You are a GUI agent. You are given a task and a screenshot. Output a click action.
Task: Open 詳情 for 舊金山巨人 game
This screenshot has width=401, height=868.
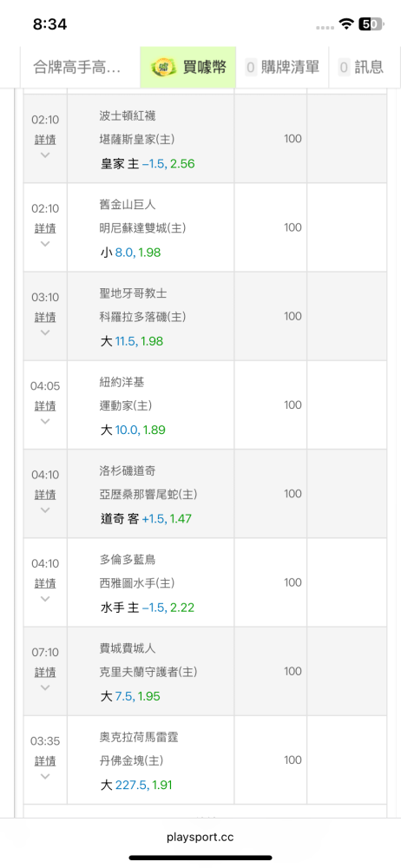(x=45, y=228)
